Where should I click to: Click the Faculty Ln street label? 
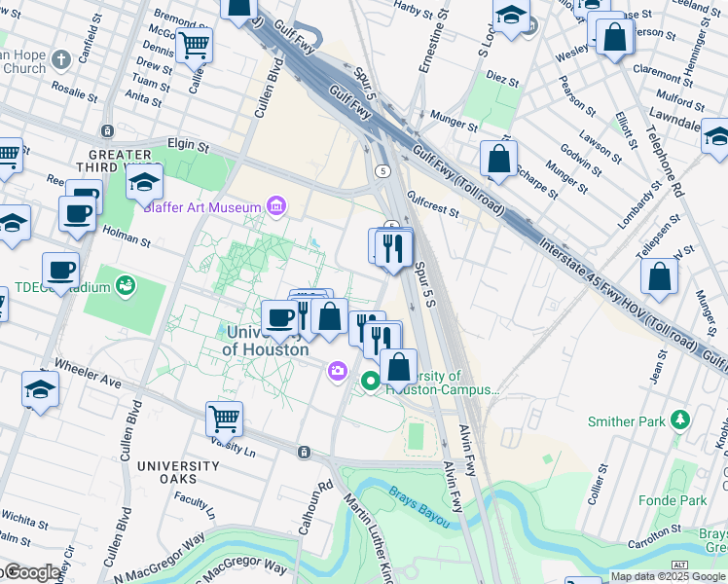pyautogui.click(x=195, y=505)
